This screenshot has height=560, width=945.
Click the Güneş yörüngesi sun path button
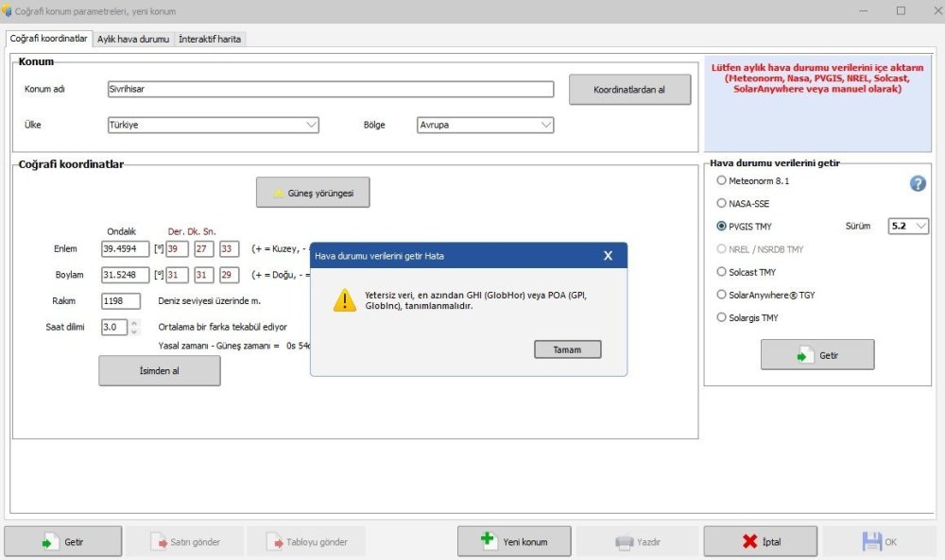click(313, 193)
